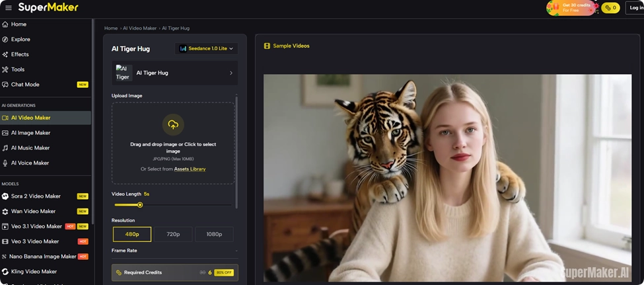Click the Required Credits coin icon

click(119, 272)
